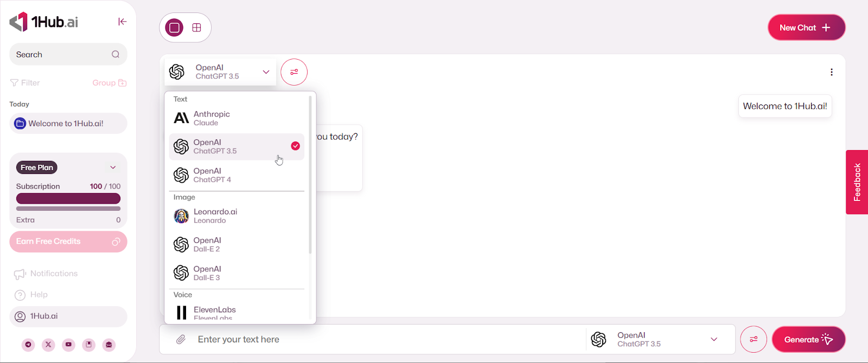
Task: Expand the Free Plan chevron
Action: pyautogui.click(x=113, y=167)
